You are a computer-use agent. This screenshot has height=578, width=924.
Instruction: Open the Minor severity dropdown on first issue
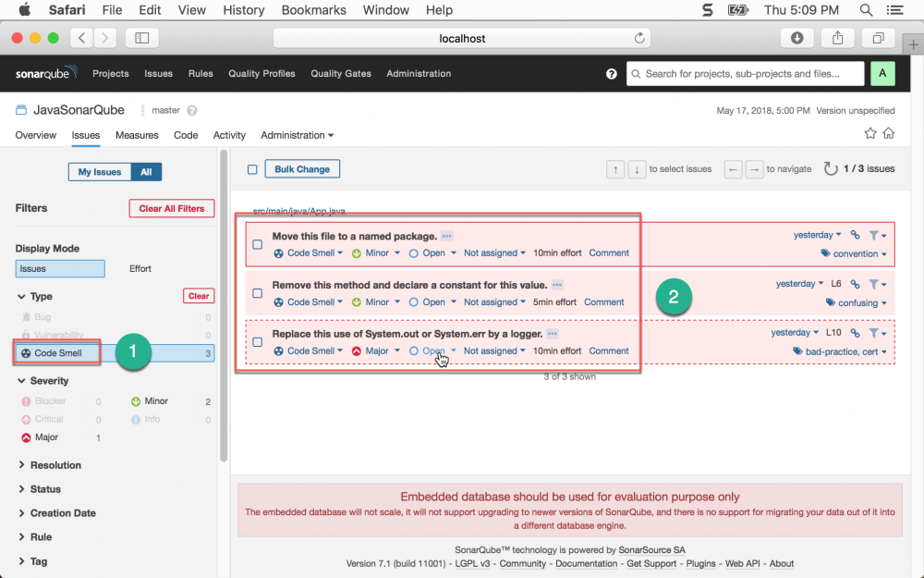pos(376,252)
